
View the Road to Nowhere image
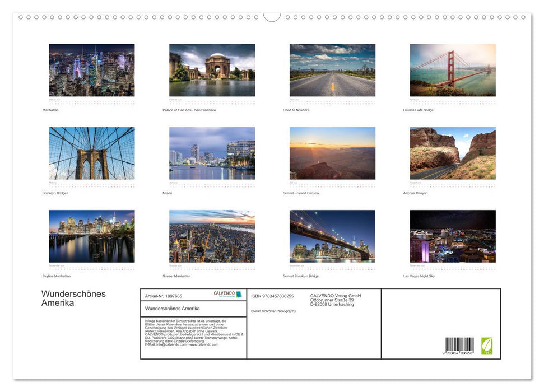pyautogui.click(x=332, y=69)
